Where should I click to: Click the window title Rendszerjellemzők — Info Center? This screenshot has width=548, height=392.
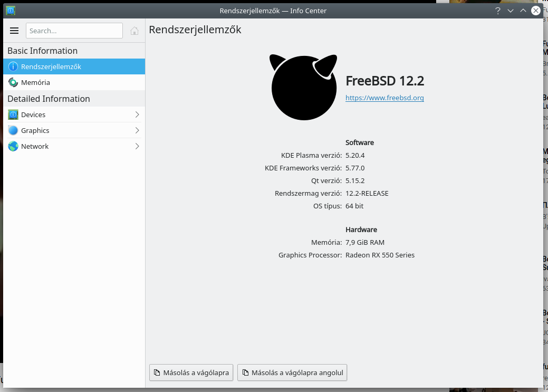click(x=273, y=11)
